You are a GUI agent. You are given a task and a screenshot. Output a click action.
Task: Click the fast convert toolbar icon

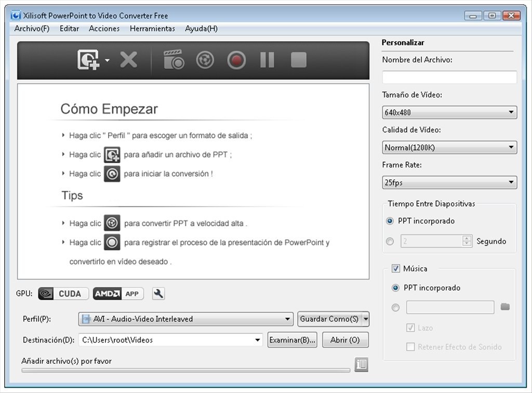click(x=205, y=60)
